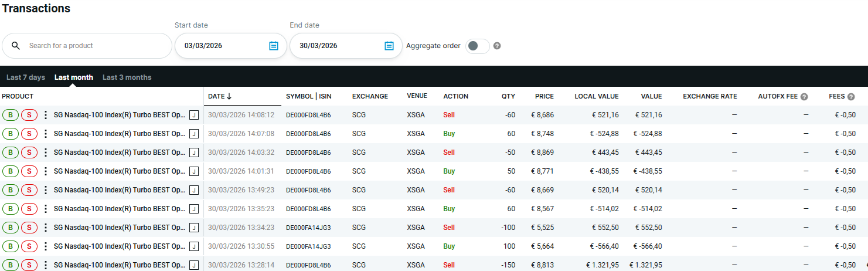
Task: Click the AutoFX Fee info icon
Action: 804,97
